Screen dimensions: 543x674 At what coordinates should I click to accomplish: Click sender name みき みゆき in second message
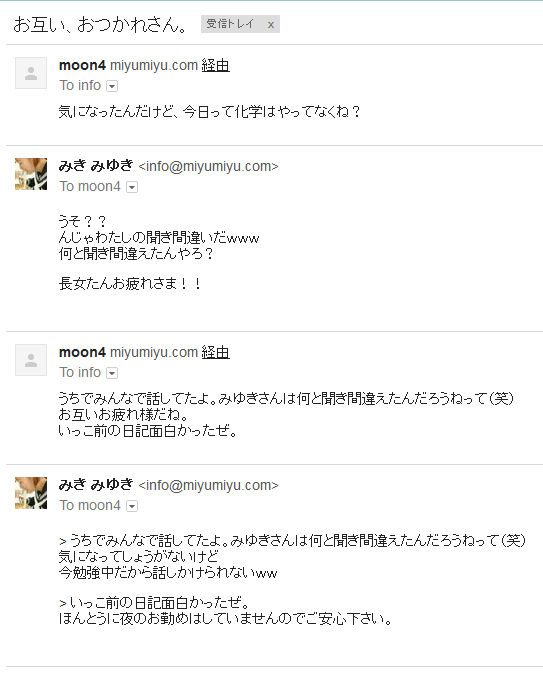tap(96, 166)
